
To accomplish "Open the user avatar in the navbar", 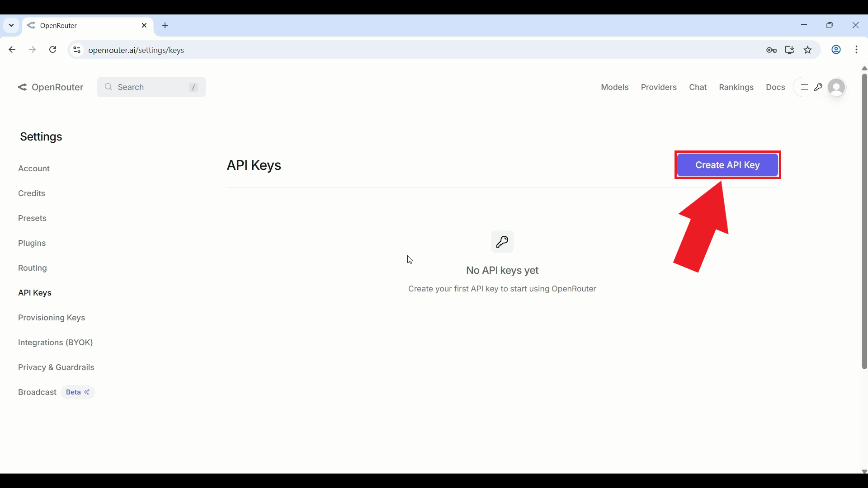I will coord(836,87).
